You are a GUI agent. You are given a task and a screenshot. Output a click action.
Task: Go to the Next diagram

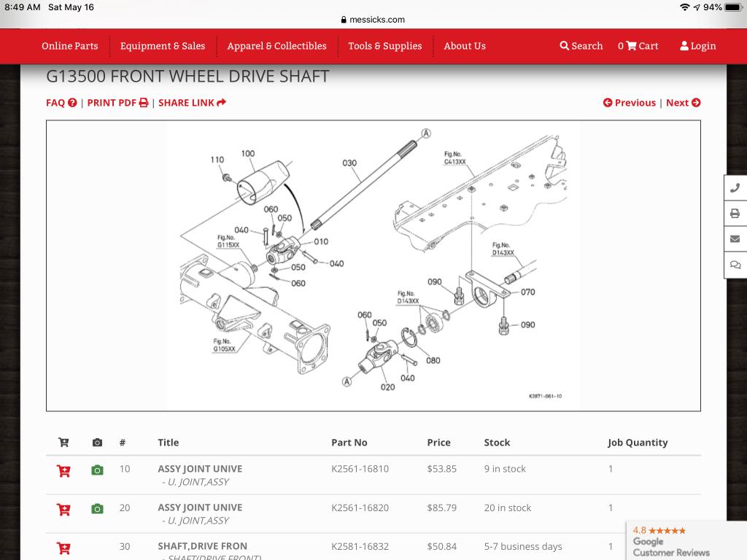[x=683, y=103]
